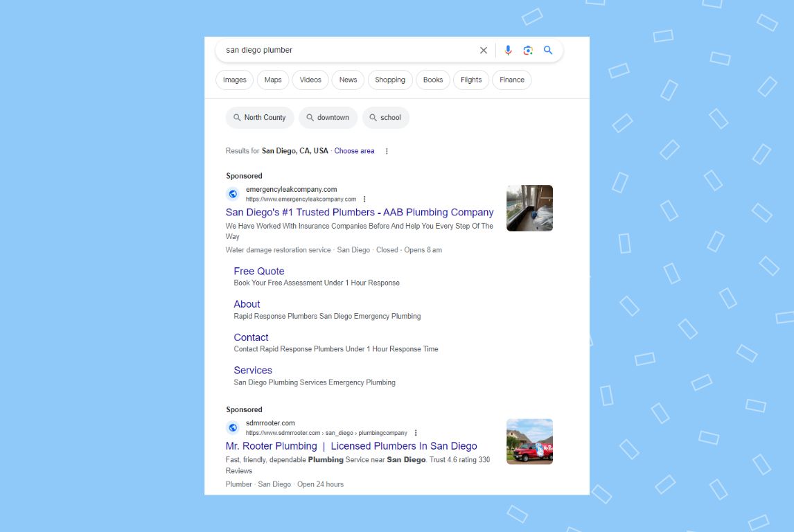Select the downtown suggested search chip

328,118
